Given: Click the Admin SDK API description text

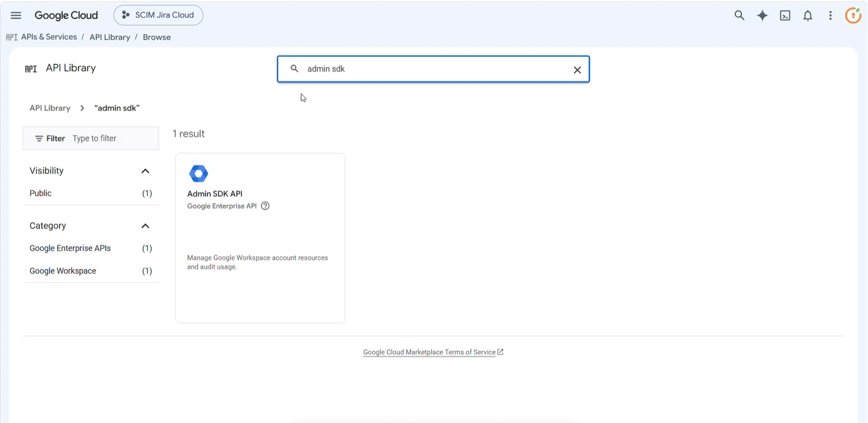Looking at the screenshot, I should point(257,262).
